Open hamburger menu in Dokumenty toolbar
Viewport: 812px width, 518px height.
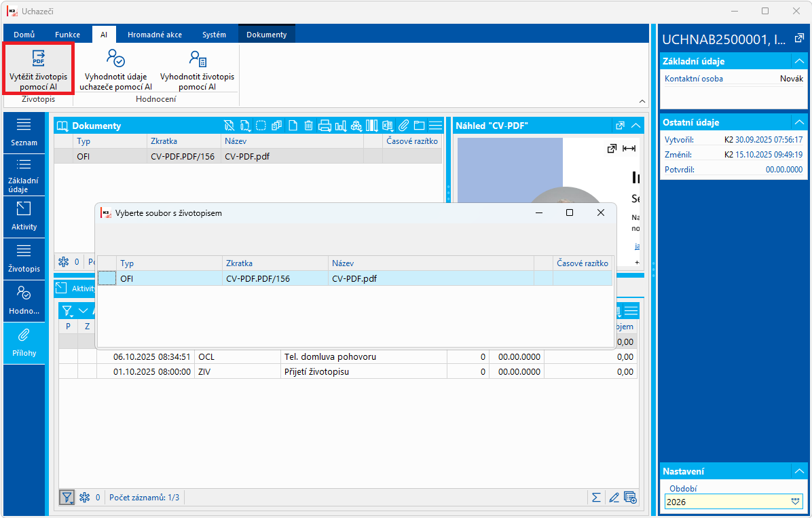(x=435, y=126)
